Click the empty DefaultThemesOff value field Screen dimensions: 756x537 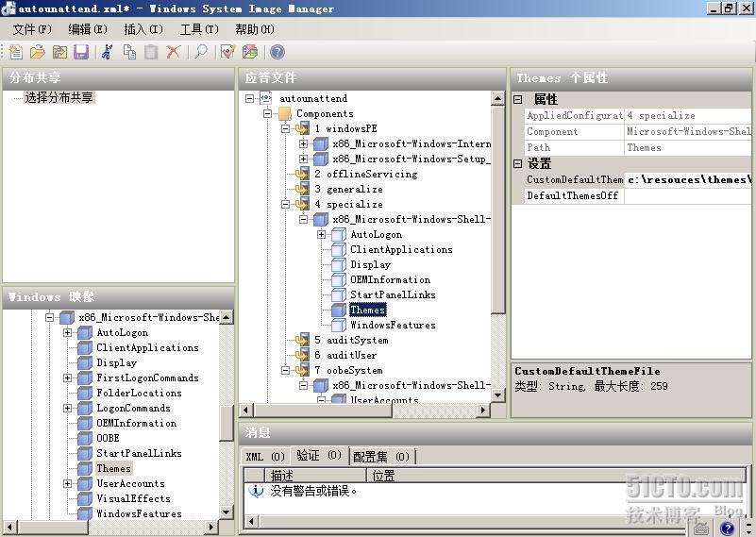pos(688,195)
